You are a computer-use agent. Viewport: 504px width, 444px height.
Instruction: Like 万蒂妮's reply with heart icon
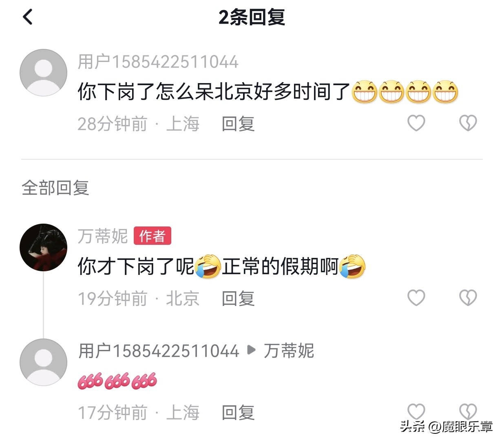point(416,298)
